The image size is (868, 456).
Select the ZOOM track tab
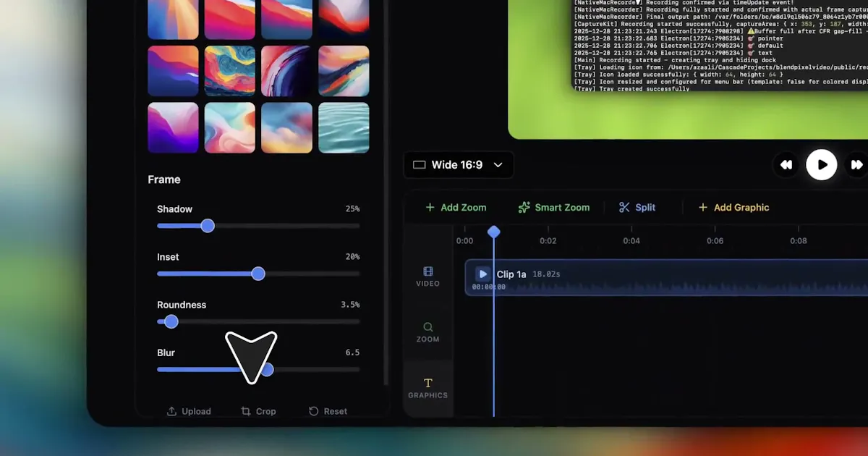tap(428, 332)
